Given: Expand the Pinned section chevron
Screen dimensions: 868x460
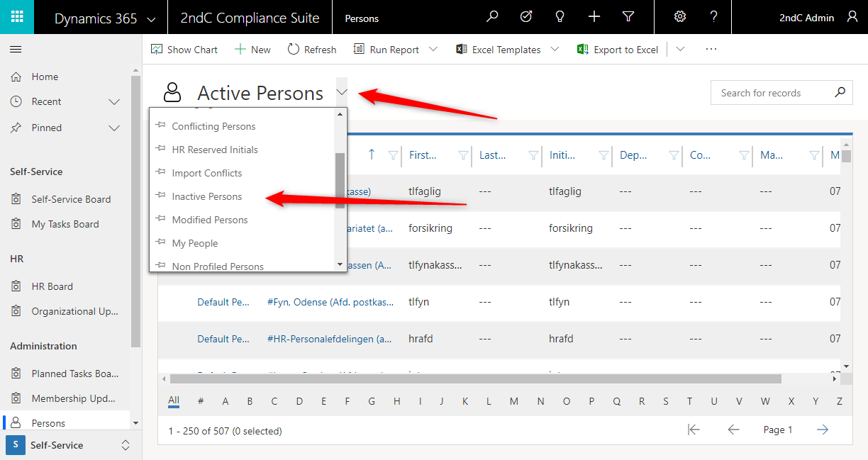Looking at the screenshot, I should [x=114, y=128].
